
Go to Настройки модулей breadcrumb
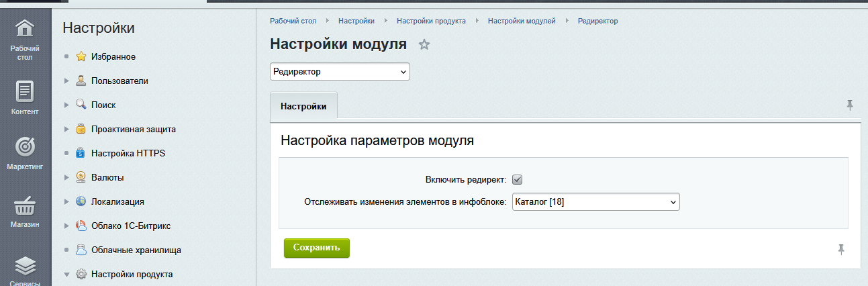point(522,21)
